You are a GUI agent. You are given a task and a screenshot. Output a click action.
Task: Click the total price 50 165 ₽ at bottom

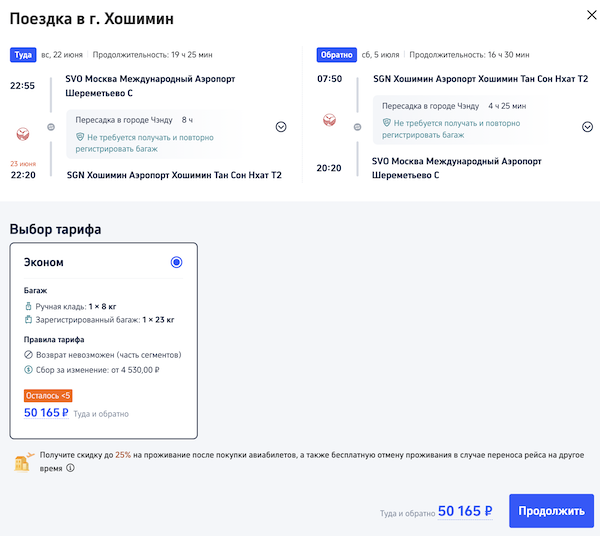tap(465, 511)
